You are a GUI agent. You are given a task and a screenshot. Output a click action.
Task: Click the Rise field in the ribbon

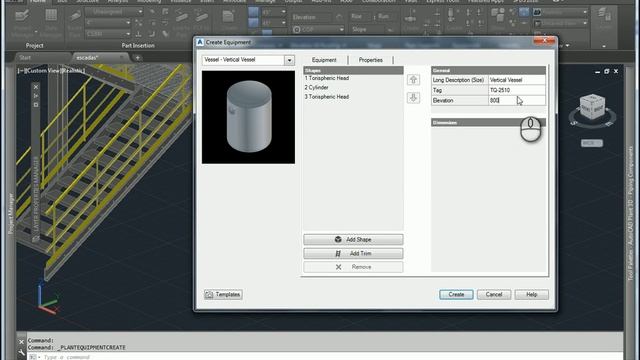(361, 17)
